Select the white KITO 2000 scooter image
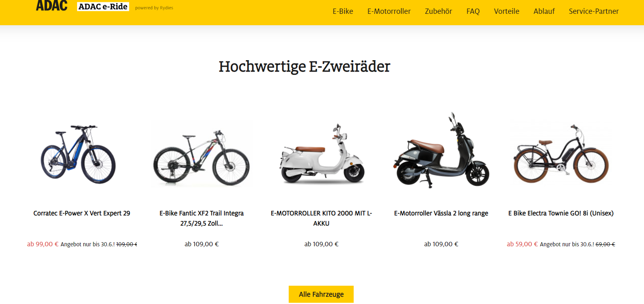The width and height of the screenshot is (644, 304). coord(322,154)
